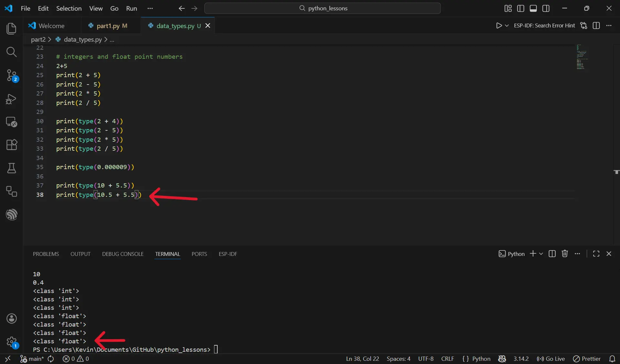Open the ESP-IDF Espressif view icon
Viewport: 620px width, 364px height.
pyautogui.click(x=12, y=214)
